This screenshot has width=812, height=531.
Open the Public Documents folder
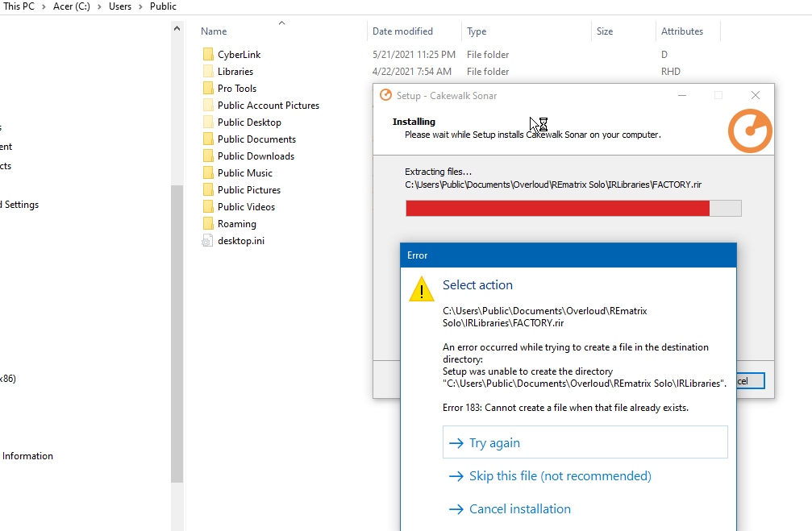coord(256,139)
